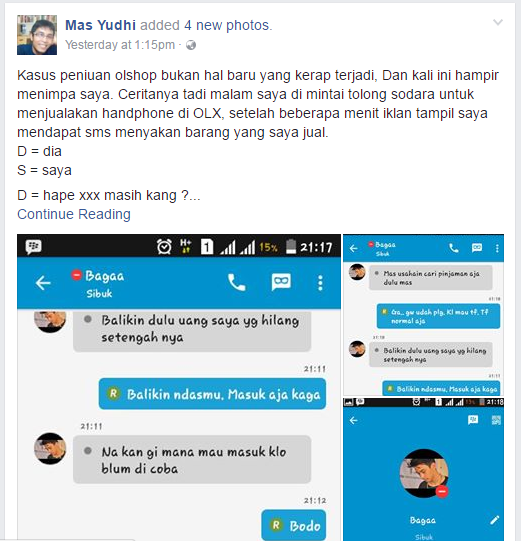Click the alarm clock status icon
This screenshot has width=521, height=541.
pos(164,247)
